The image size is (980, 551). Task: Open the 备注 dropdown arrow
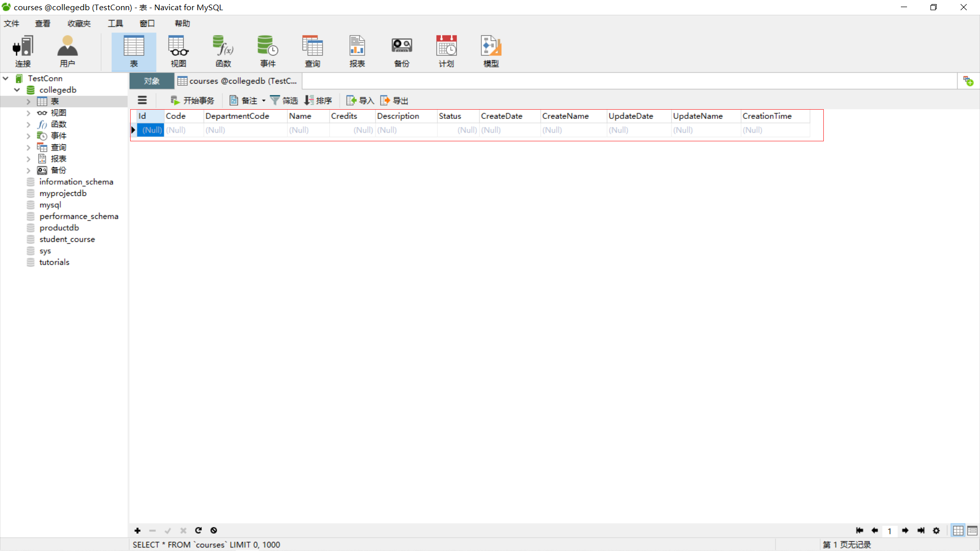tap(264, 101)
